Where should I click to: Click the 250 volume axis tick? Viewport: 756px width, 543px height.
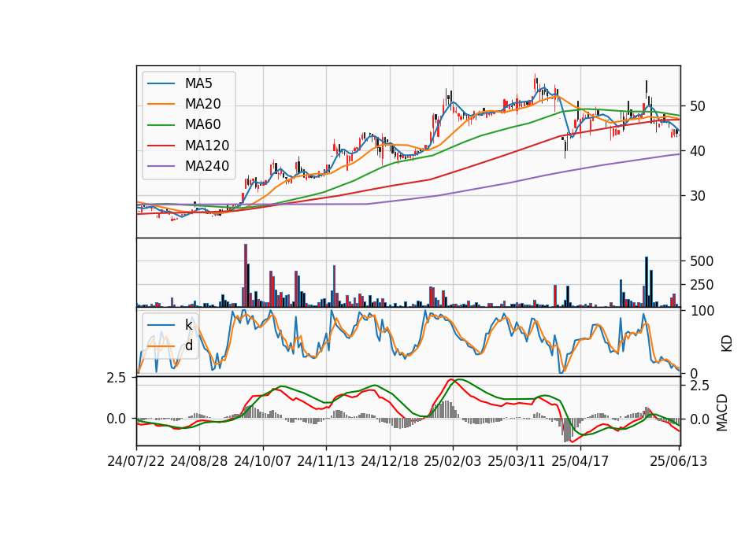tap(702, 285)
